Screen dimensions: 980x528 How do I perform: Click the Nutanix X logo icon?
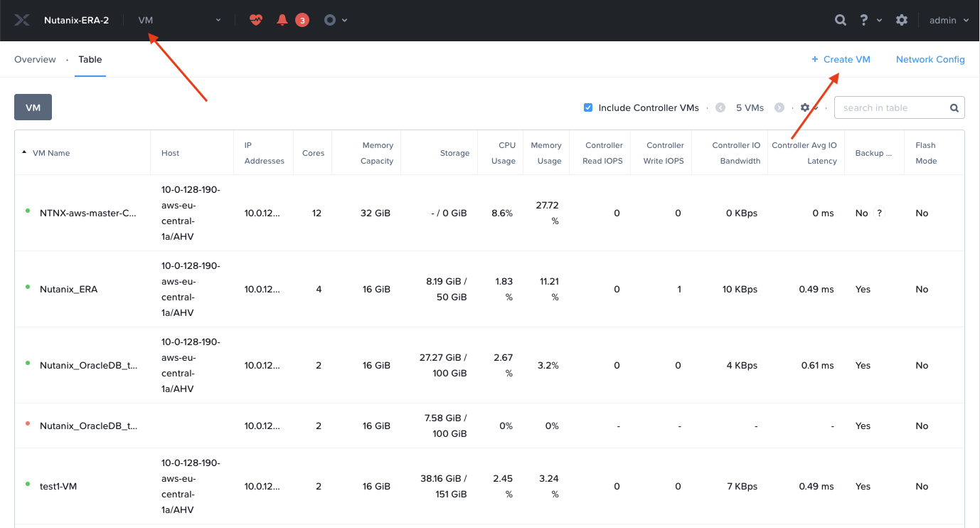pos(22,20)
